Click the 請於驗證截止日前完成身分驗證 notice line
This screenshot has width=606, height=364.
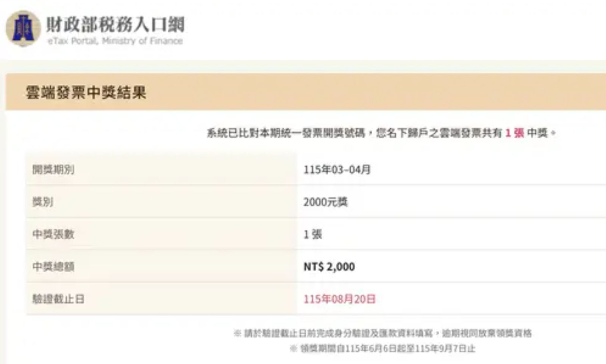(x=383, y=333)
